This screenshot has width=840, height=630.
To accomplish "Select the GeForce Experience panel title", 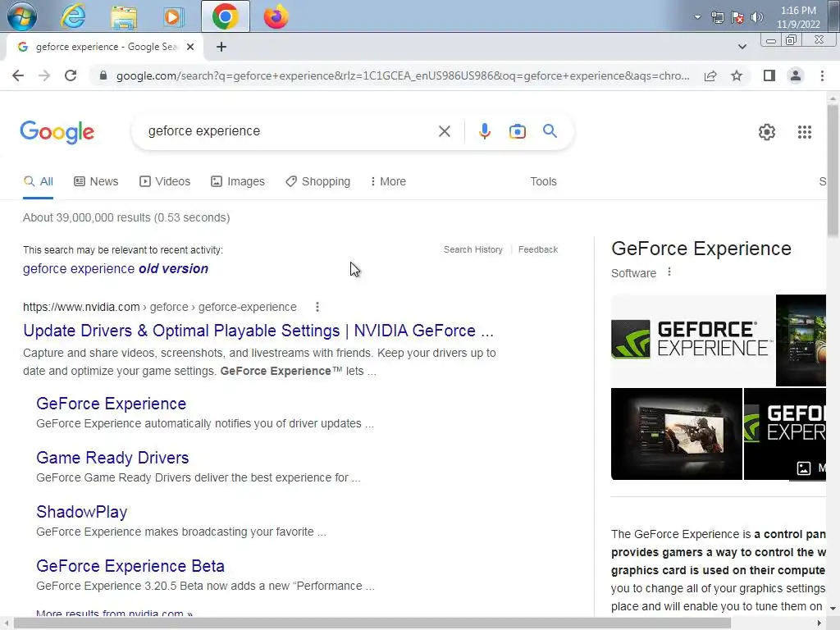I will click(701, 249).
